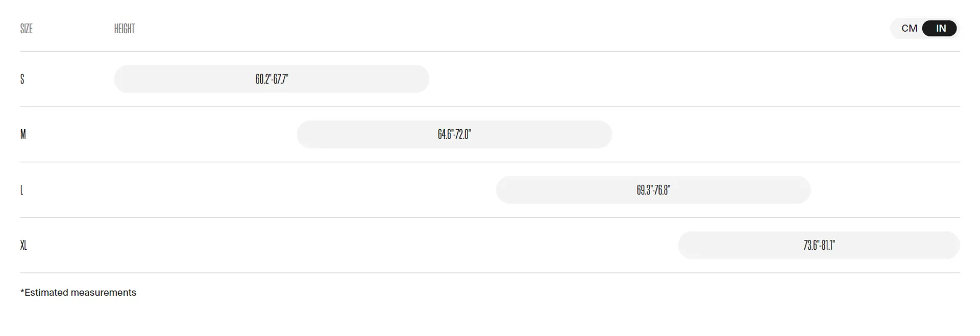Select the XL size label
The image size is (980, 336).
[x=23, y=245]
